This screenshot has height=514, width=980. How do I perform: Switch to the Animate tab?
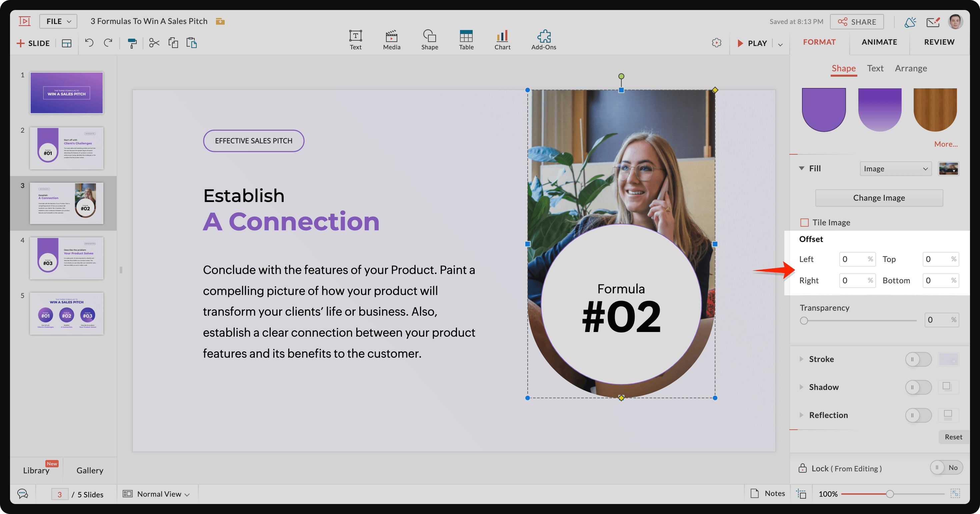(880, 41)
